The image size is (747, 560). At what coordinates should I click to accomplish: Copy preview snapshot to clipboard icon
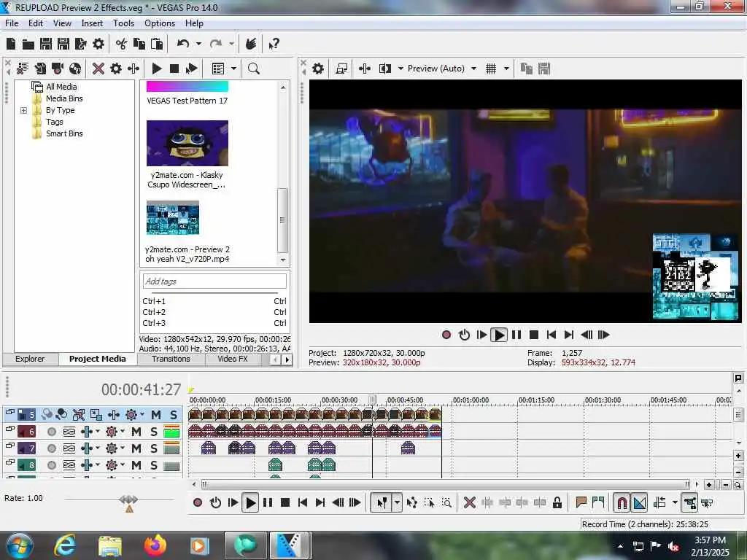click(527, 69)
